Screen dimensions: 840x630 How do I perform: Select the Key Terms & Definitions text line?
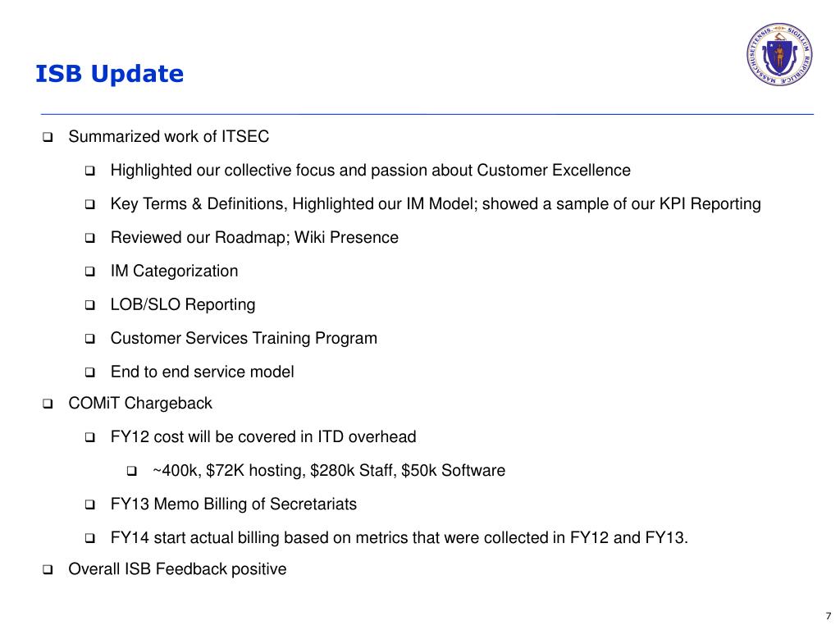[x=435, y=204]
